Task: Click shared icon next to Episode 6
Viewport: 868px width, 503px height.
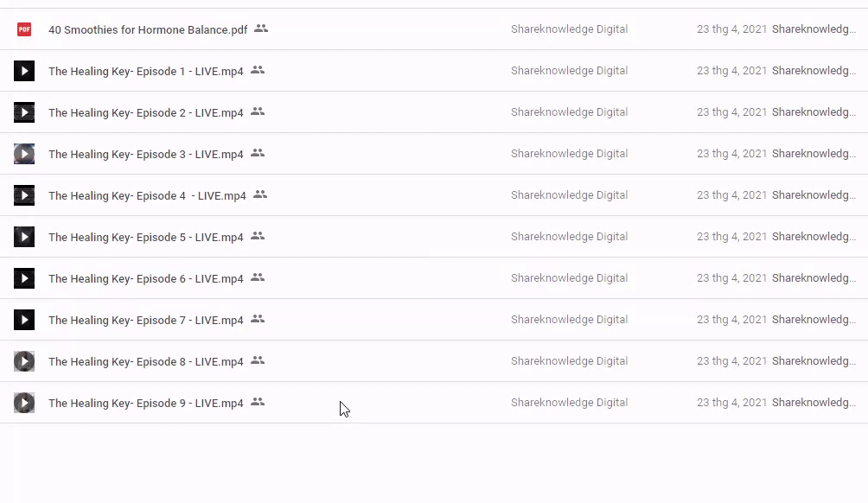Action: (258, 277)
